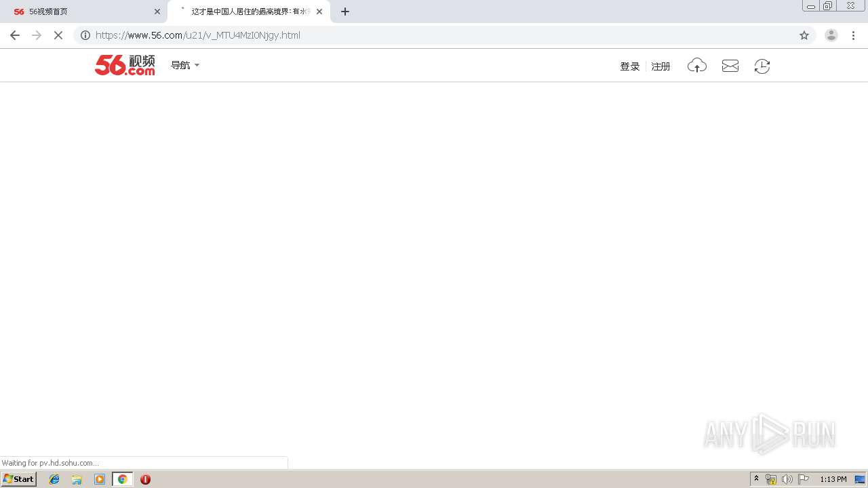Open a new tab with the plus button
The image size is (868, 488).
[x=345, y=12]
